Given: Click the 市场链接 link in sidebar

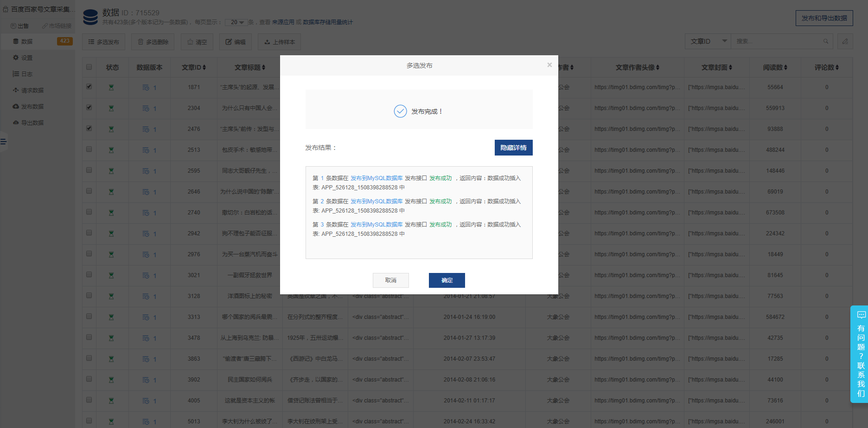Looking at the screenshot, I should click(x=57, y=26).
